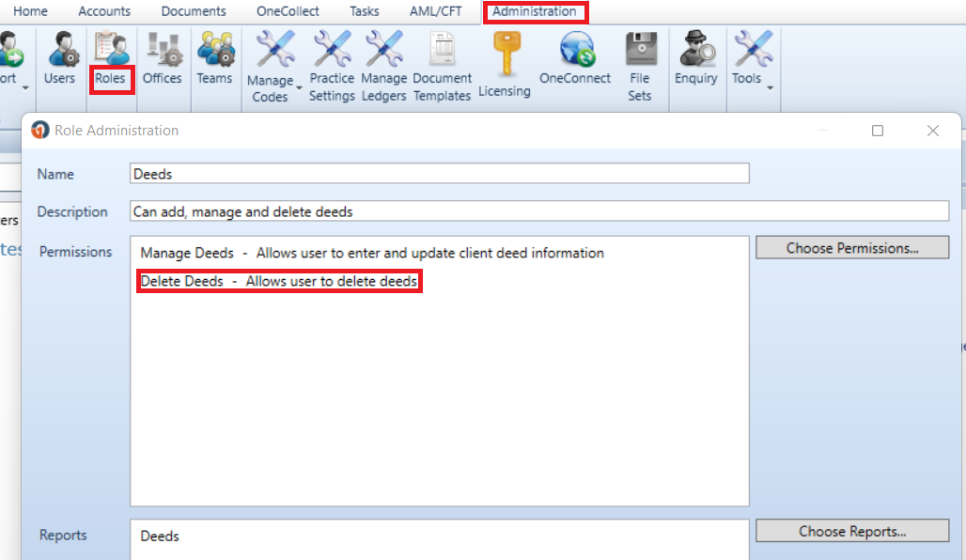Switch to the Home tab
This screenshot has height=560, width=966.
30,11
